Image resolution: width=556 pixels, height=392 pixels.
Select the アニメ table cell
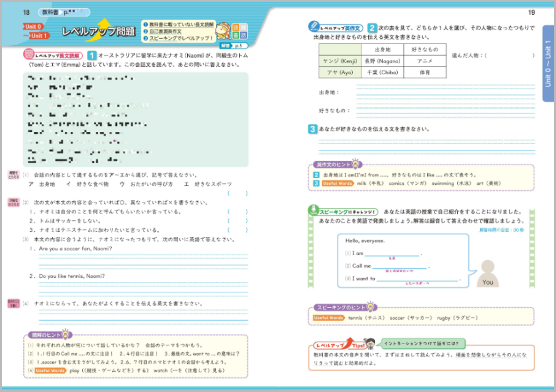[425, 61]
